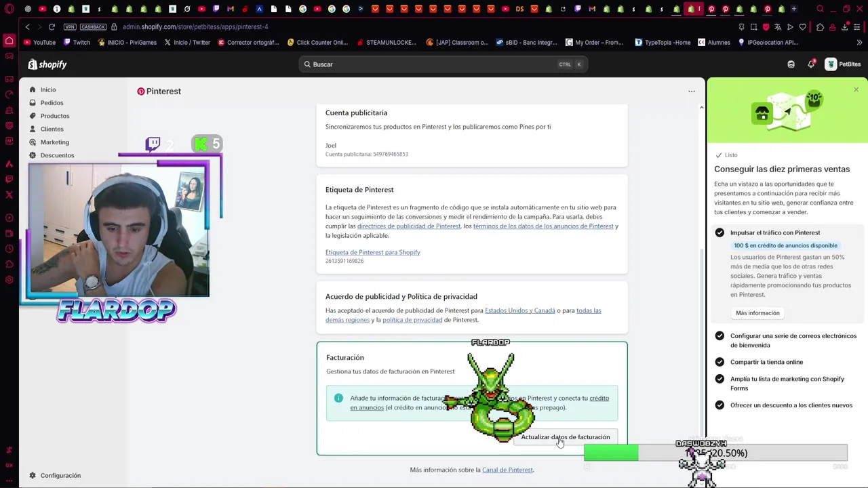Toggle Shopify Forms task checkmark
Viewport: 868px width, 488px height.
(x=719, y=380)
